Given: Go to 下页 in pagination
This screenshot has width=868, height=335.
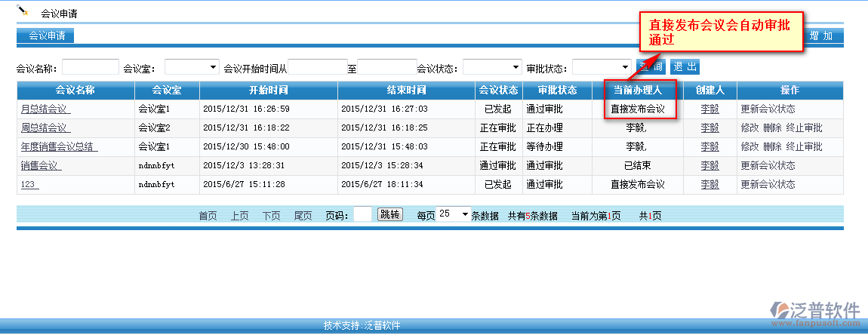Looking at the screenshot, I should (271, 216).
